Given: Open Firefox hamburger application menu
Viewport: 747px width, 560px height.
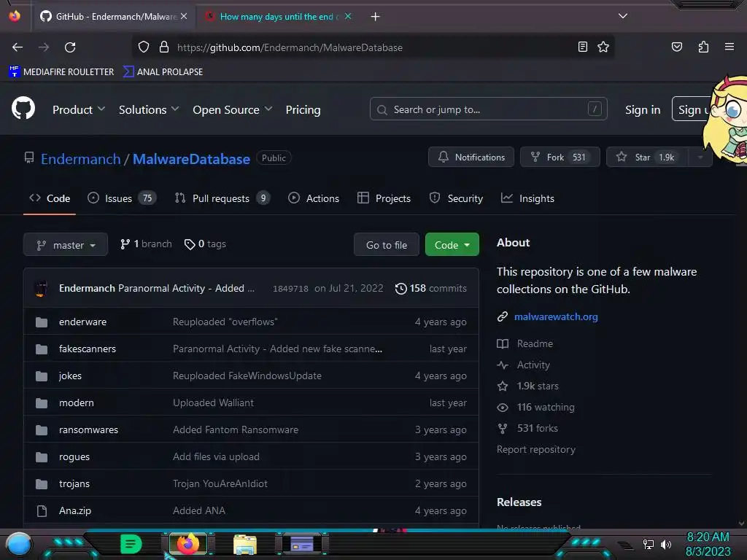Looking at the screenshot, I should tap(729, 47).
